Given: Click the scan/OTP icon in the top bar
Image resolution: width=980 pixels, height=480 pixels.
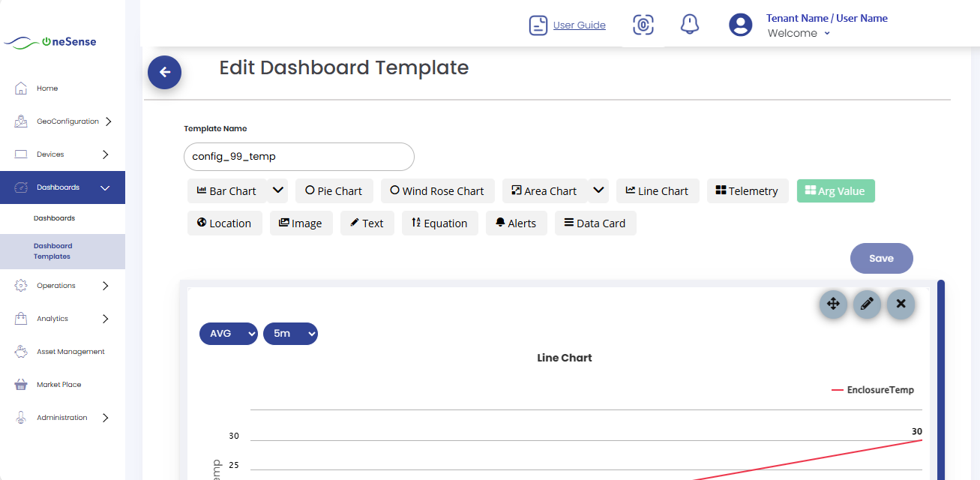Looking at the screenshot, I should (643, 25).
